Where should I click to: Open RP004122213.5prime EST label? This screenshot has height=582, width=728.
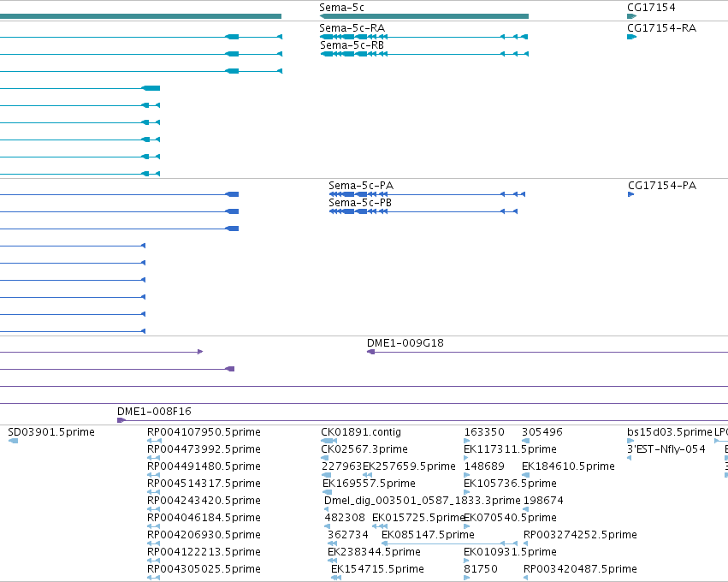204,552
